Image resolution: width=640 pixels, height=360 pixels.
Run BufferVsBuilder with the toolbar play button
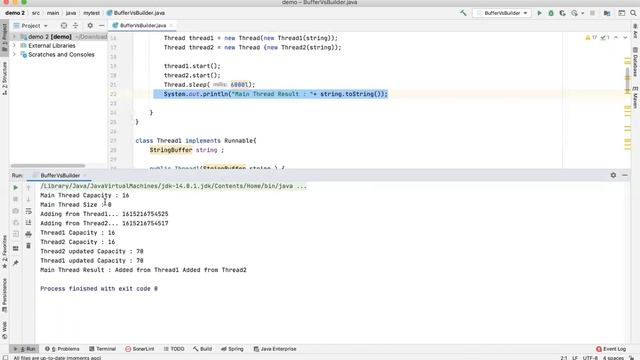tap(539, 13)
